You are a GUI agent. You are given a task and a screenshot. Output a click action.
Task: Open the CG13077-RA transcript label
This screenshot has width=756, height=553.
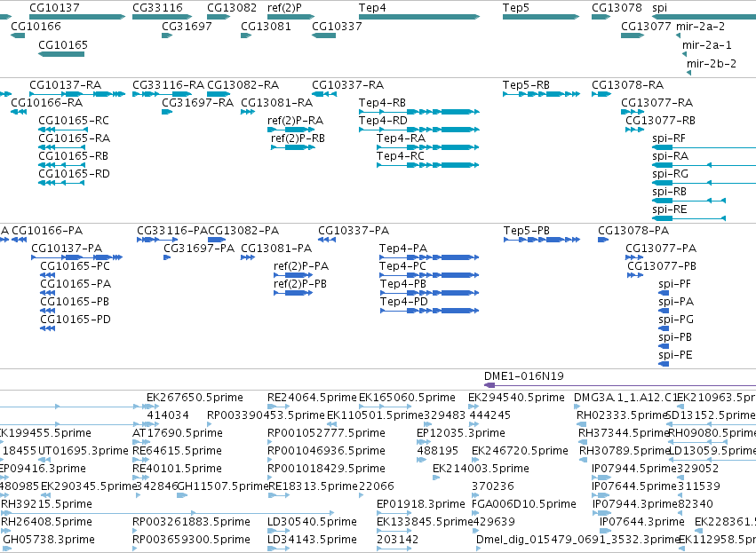(x=657, y=103)
